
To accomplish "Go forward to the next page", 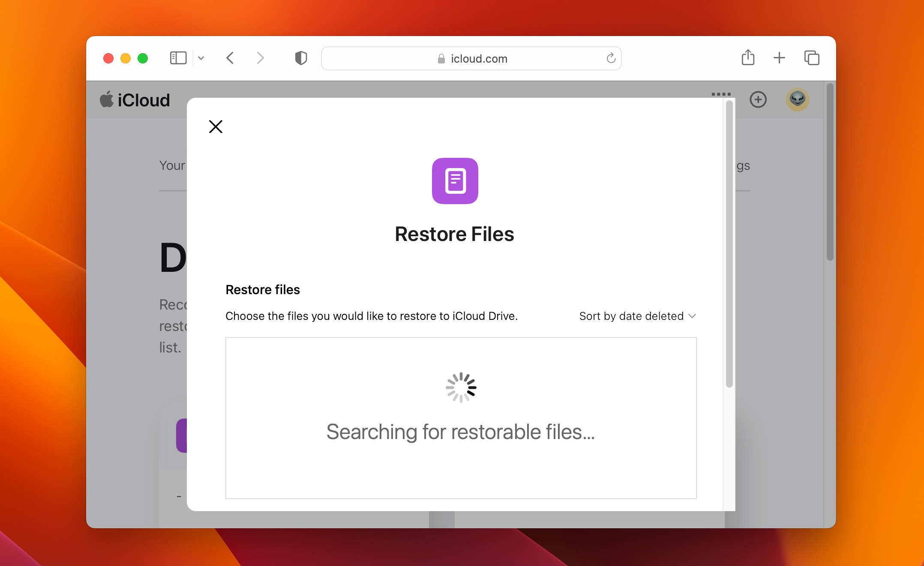I will (260, 58).
